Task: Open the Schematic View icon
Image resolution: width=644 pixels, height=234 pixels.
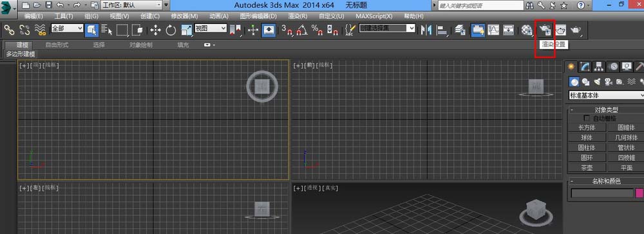Action: [509, 30]
